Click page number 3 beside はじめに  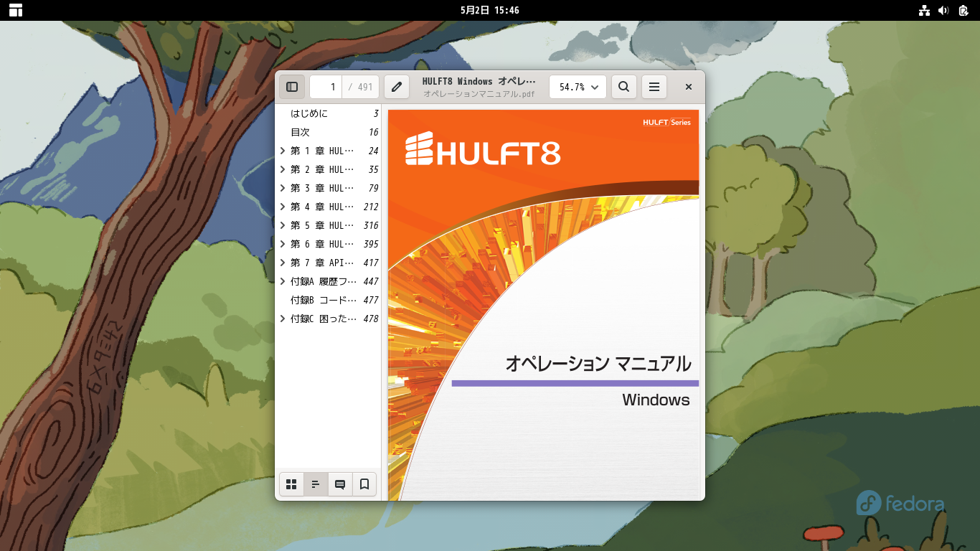(376, 113)
